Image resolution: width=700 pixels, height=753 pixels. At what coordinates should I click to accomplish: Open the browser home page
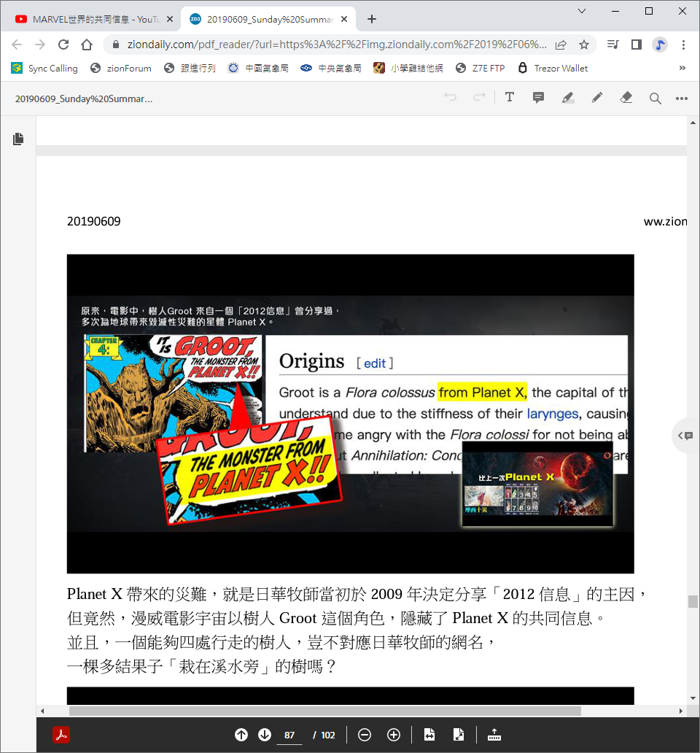[x=87, y=45]
